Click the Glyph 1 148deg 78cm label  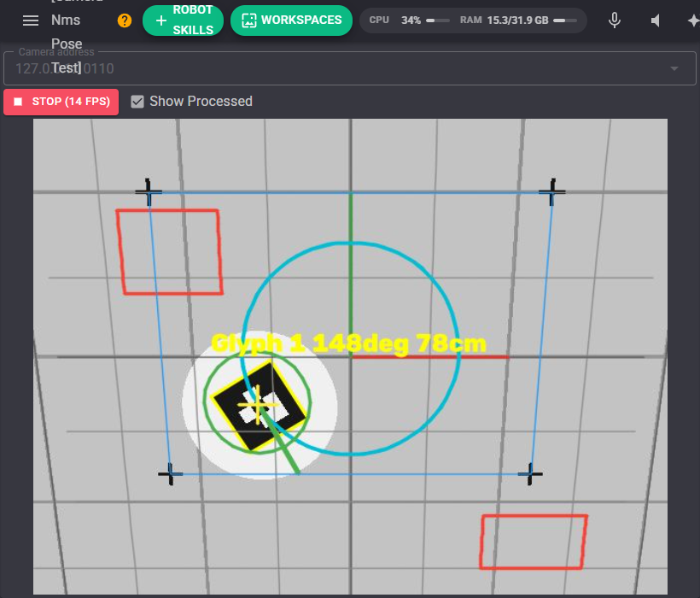tap(348, 343)
